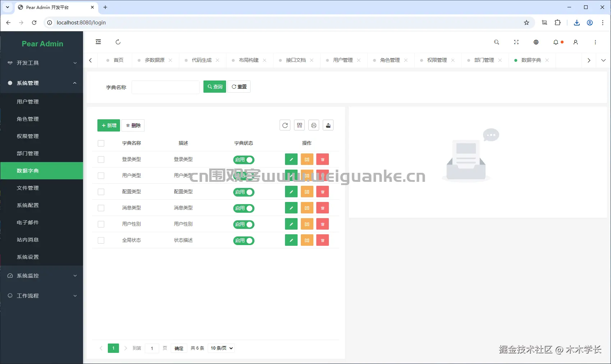Tick the checkbox for the 配置类型 row
The height and width of the screenshot is (364, 611).
(x=101, y=192)
